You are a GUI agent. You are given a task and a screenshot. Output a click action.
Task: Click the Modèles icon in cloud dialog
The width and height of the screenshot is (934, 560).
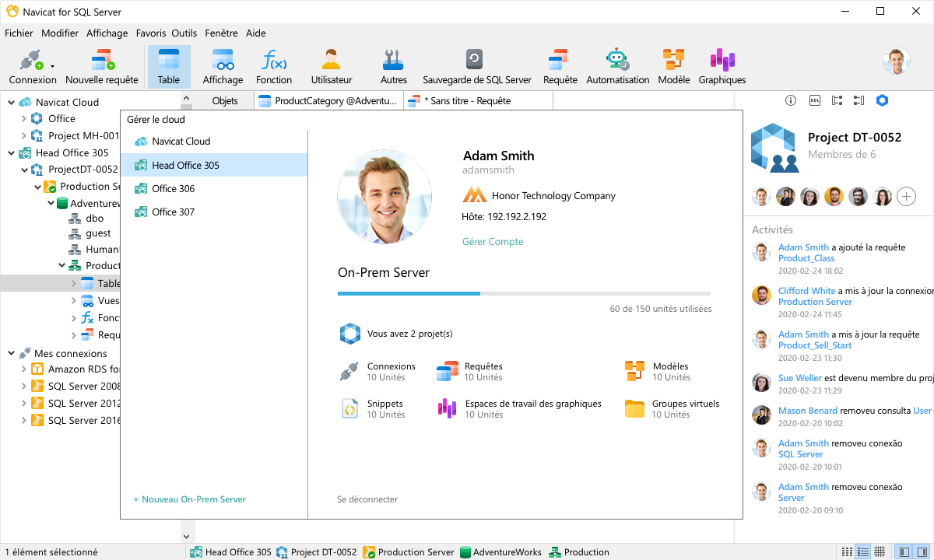[635, 371]
